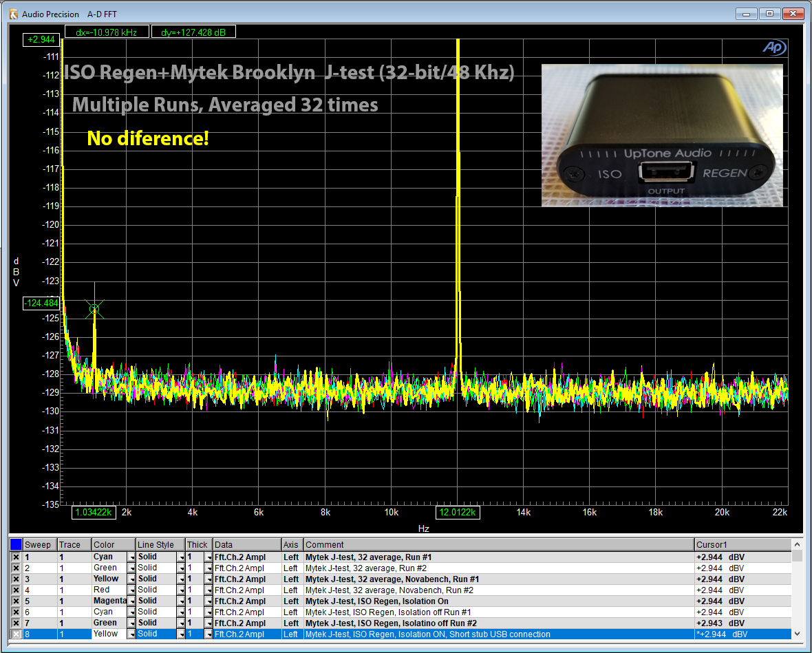812x653 pixels.
Task: Select comment "Short stub USB connection" row
Action: click(x=428, y=634)
